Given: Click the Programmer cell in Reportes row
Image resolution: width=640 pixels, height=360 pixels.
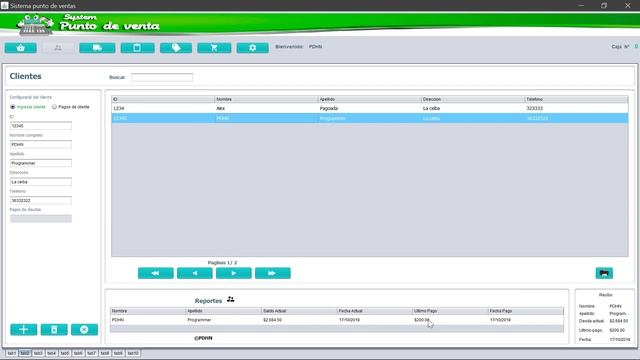Looking at the screenshot, I should click(x=223, y=320).
